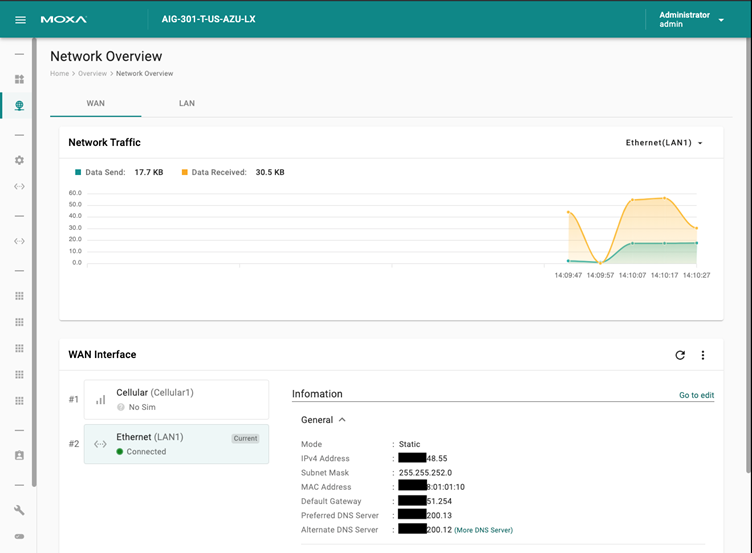
Task: Click the 60.0 y-axis label
Action: click(75, 193)
